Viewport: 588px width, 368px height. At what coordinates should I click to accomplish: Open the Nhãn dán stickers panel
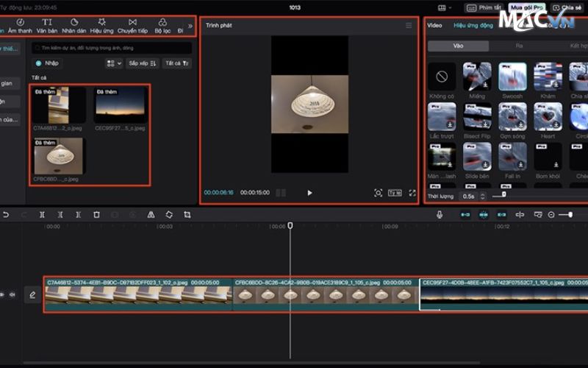click(74, 26)
